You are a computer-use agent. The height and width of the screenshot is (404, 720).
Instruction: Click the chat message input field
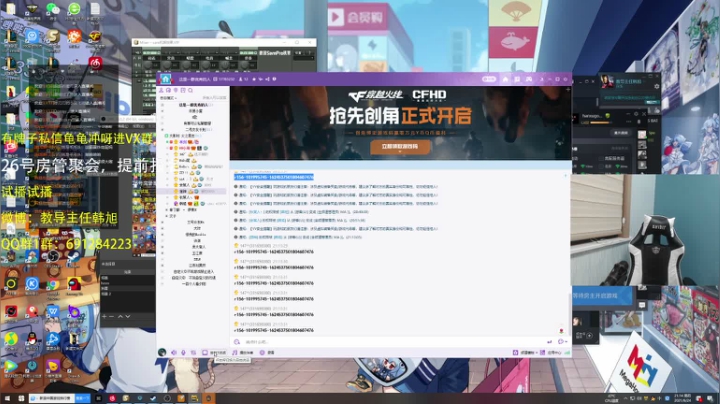[395, 342]
